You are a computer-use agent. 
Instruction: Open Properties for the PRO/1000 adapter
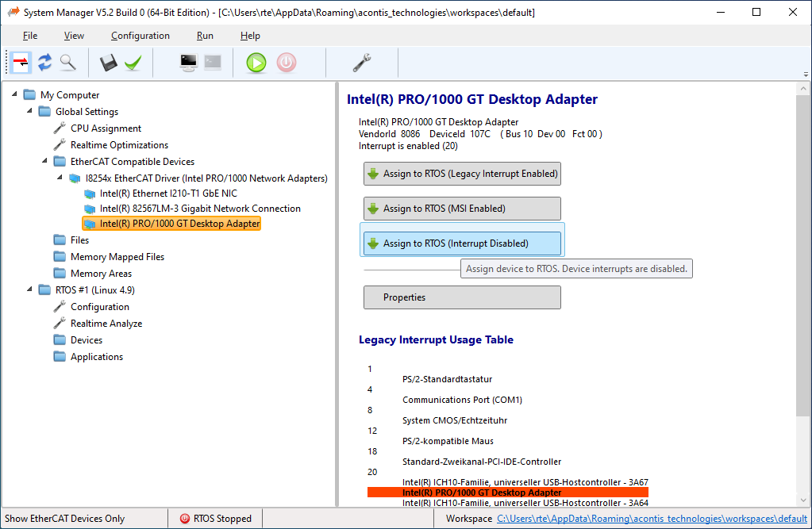tap(462, 297)
